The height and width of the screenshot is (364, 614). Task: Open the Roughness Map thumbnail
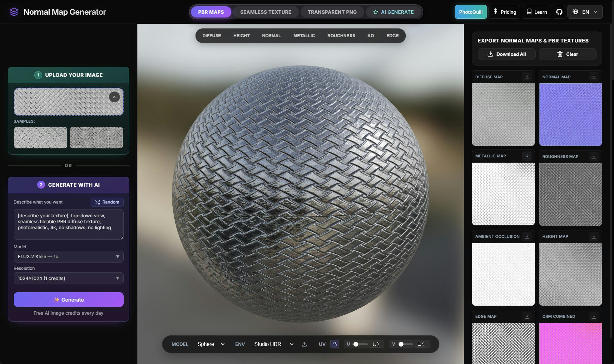coord(570,194)
